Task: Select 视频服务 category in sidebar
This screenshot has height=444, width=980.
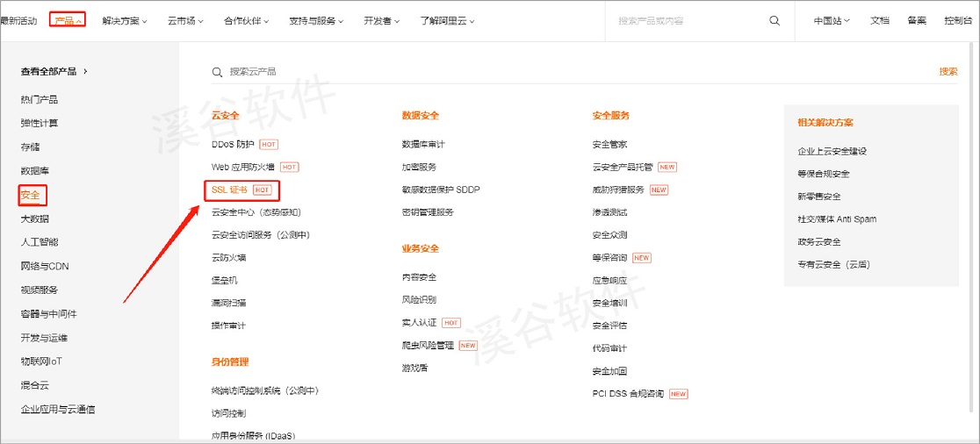Action: 40,290
